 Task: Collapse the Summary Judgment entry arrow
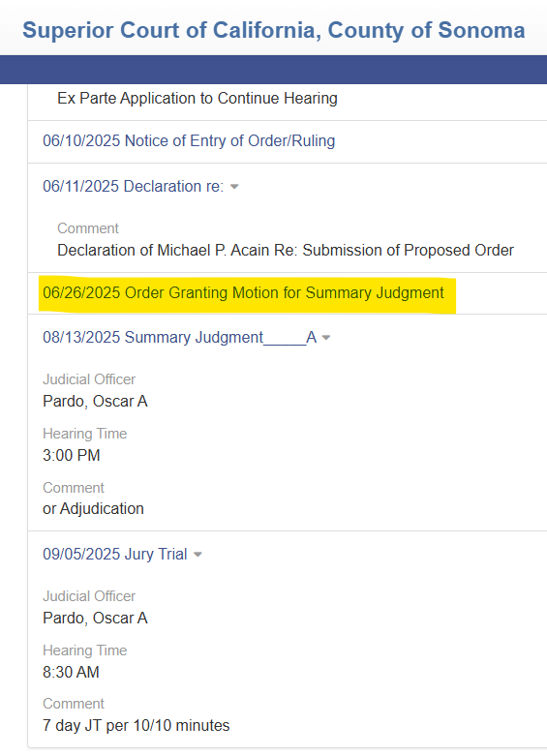(326, 338)
